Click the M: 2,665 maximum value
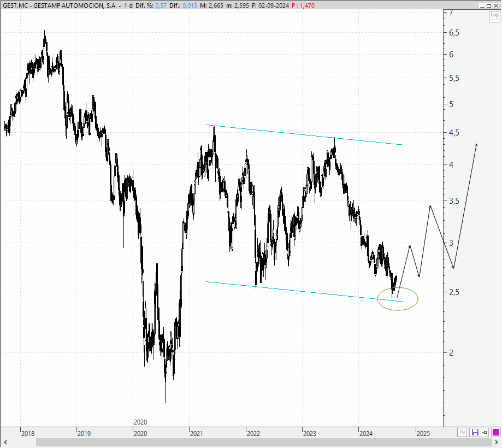This screenshot has height=448, width=502. click(x=211, y=5)
